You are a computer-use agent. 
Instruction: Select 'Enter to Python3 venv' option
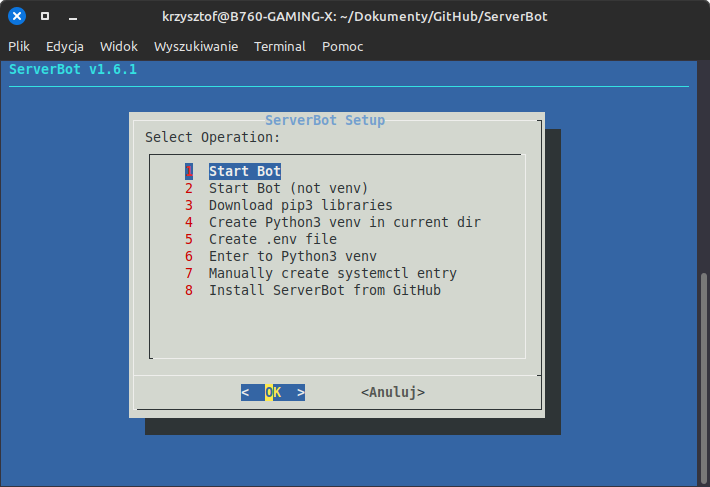tap(293, 256)
